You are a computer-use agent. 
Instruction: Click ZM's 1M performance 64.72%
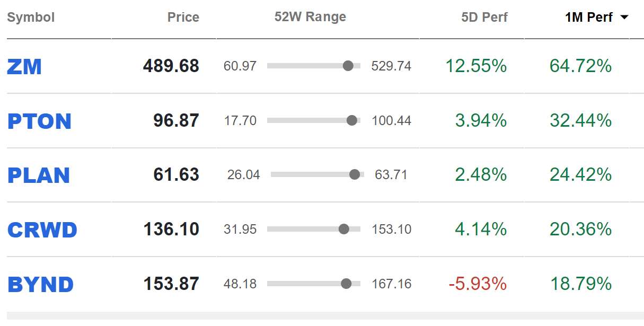(x=581, y=66)
